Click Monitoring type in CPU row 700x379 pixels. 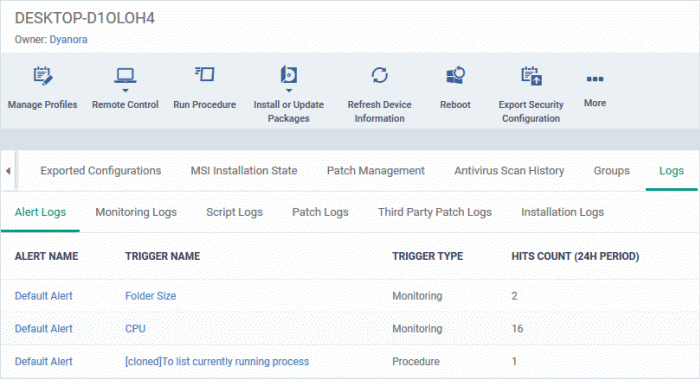[x=417, y=329]
